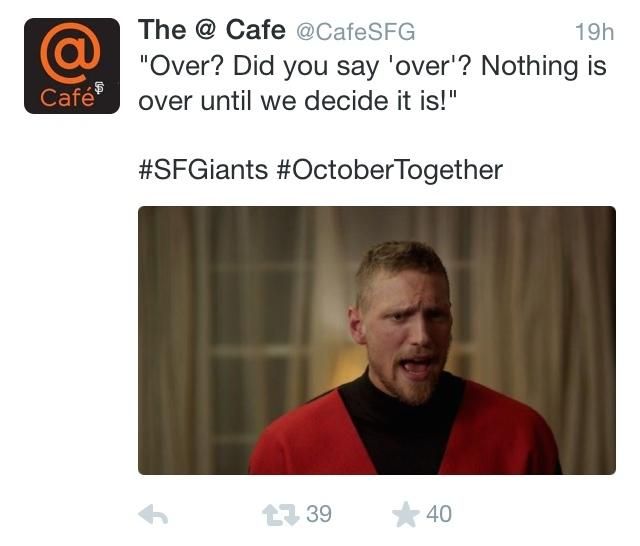Visit the @CafeSFG handle link
Viewport: 640px width, 546px height.
click(x=355, y=32)
